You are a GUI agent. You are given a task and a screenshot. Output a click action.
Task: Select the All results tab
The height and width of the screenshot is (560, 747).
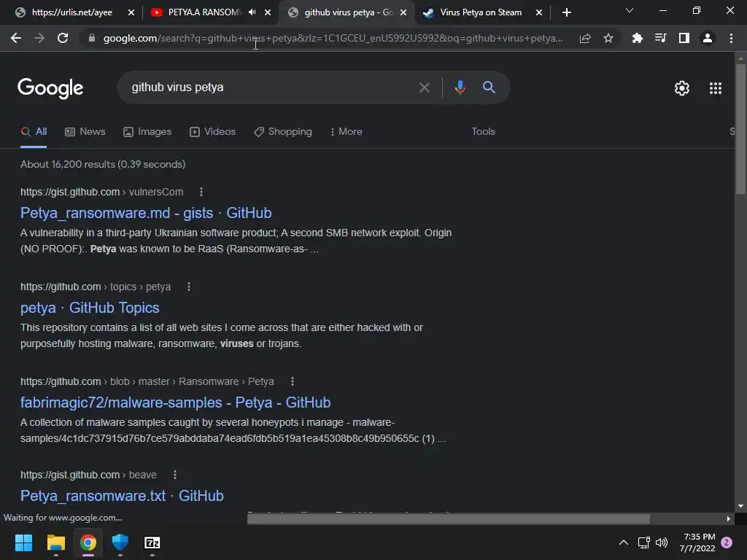(x=34, y=132)
